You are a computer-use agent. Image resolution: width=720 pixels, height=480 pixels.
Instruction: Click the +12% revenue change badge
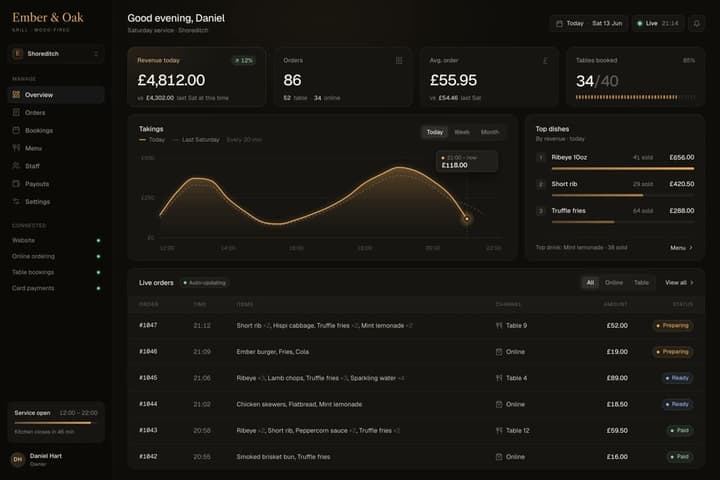[244, 61]
